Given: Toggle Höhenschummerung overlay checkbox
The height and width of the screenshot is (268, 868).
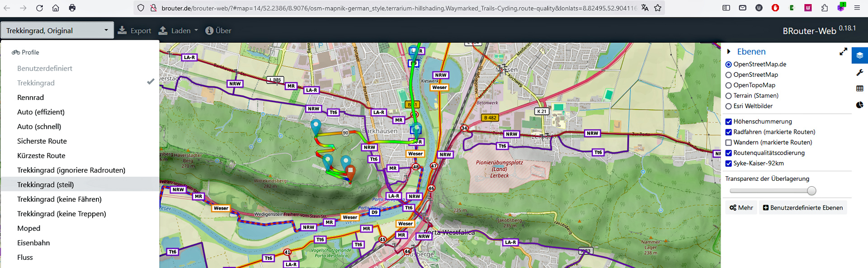Looking at the screenshot, I should click(x=728, y=122).
